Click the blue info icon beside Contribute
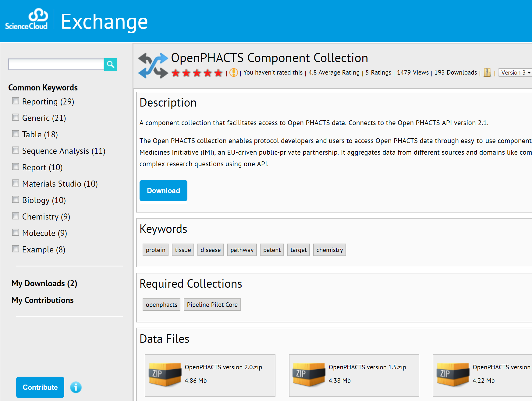This screenshot has height=401, width=532. [x=76, y=387]
